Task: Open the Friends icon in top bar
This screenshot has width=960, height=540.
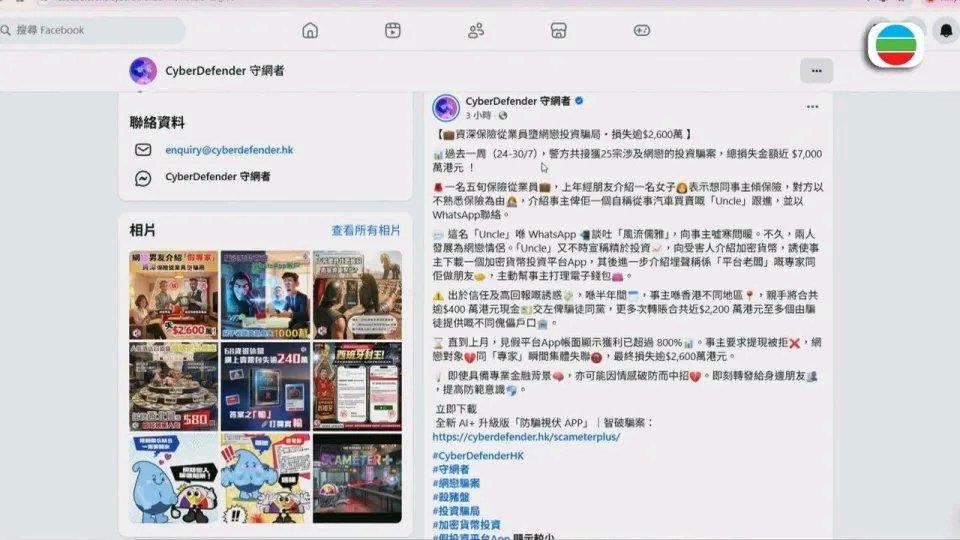Action: click(x=476, y=30)
